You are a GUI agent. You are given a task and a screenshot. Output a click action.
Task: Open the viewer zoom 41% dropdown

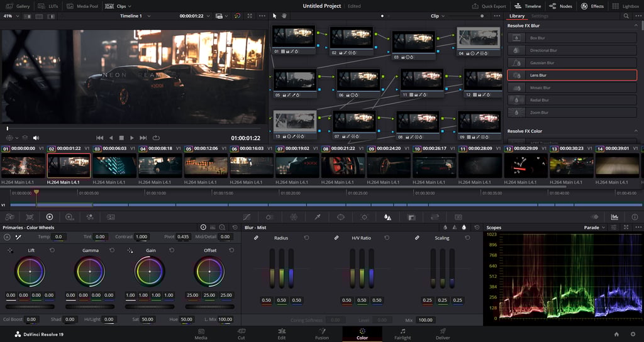[11, 16]
